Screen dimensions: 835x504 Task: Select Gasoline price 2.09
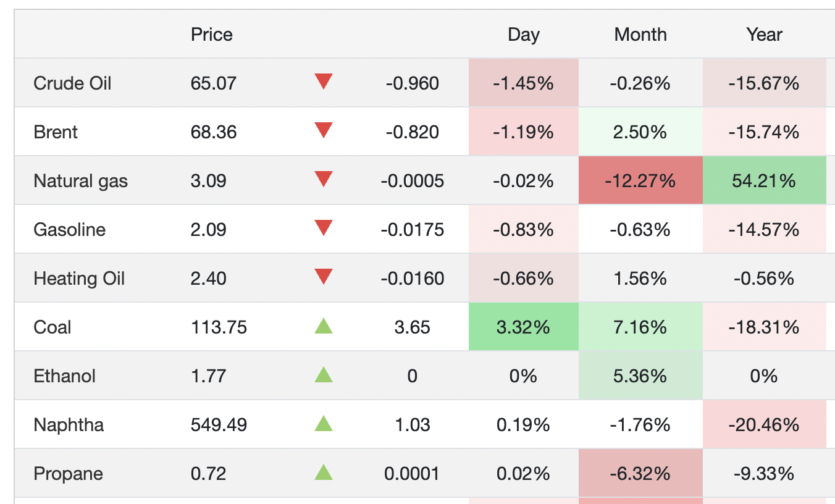(x=209, y=229)
